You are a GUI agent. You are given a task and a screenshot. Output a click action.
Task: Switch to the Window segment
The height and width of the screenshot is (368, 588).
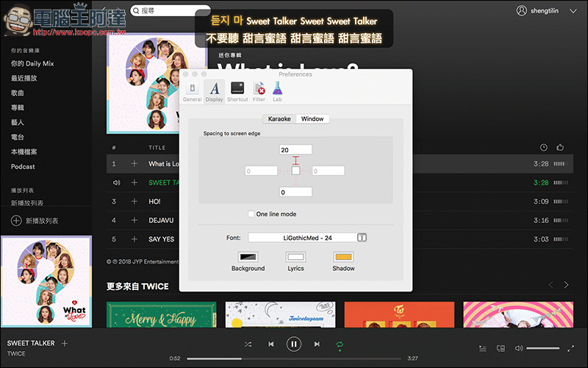pos(312,118)
